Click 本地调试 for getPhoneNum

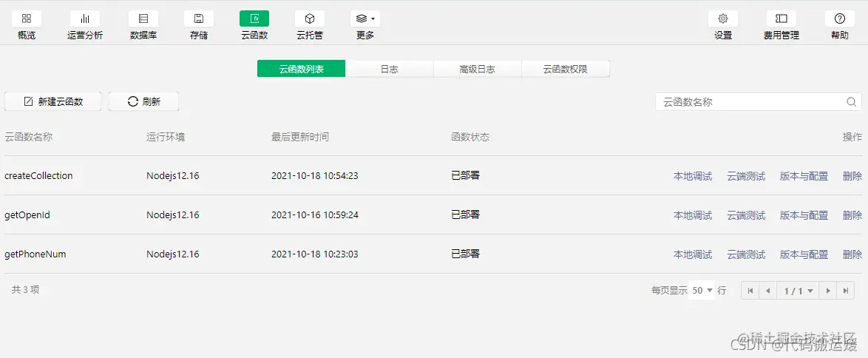(693, 254)
